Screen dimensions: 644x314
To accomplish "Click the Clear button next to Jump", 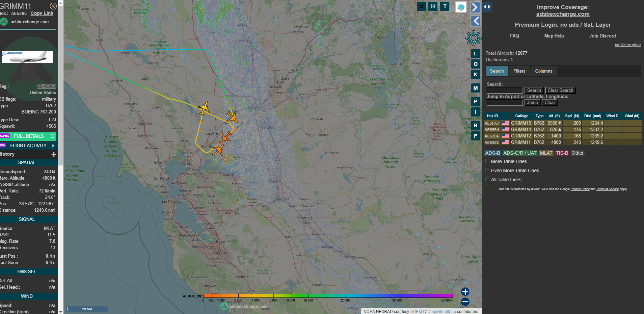I will pyautogui.click(x=549, y=102).
